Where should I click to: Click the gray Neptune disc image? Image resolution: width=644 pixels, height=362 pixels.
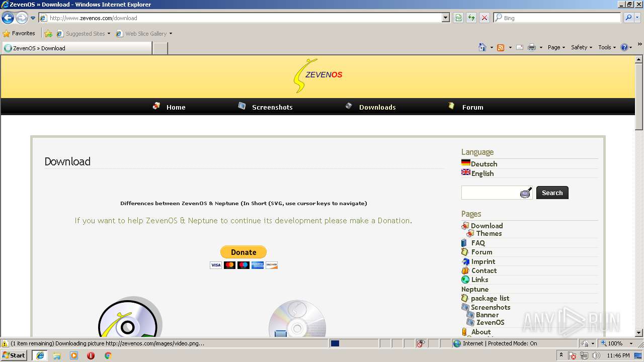297,319
